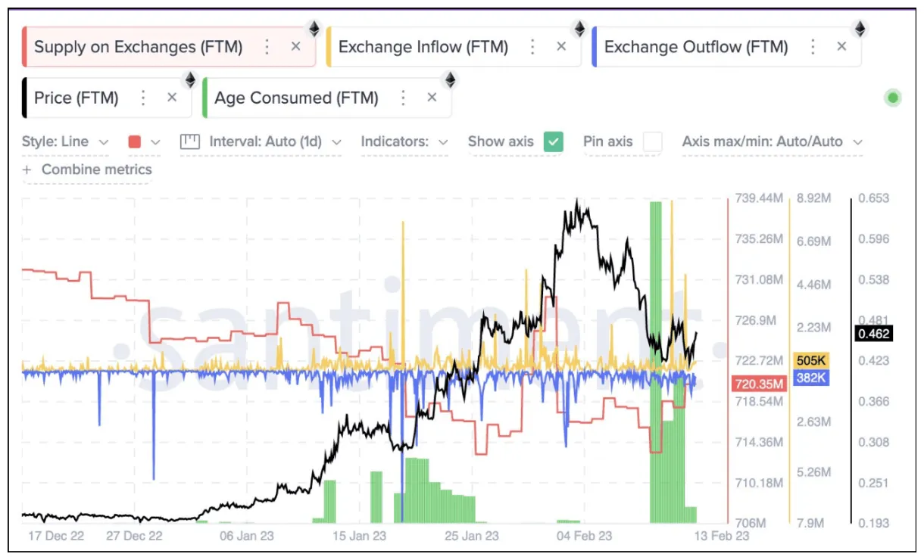Image resolution: width=924 pixels, height=560 pixels.
Task: Open Exchange Inflow three-dot options menu
Action: (x=532, y=46)
